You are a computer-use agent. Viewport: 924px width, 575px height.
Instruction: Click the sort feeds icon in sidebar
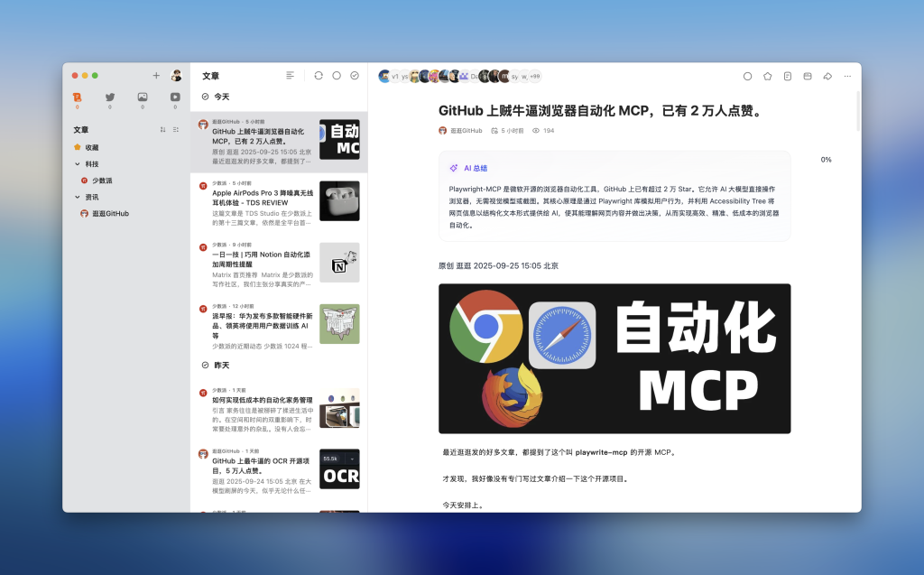[162, 129]
